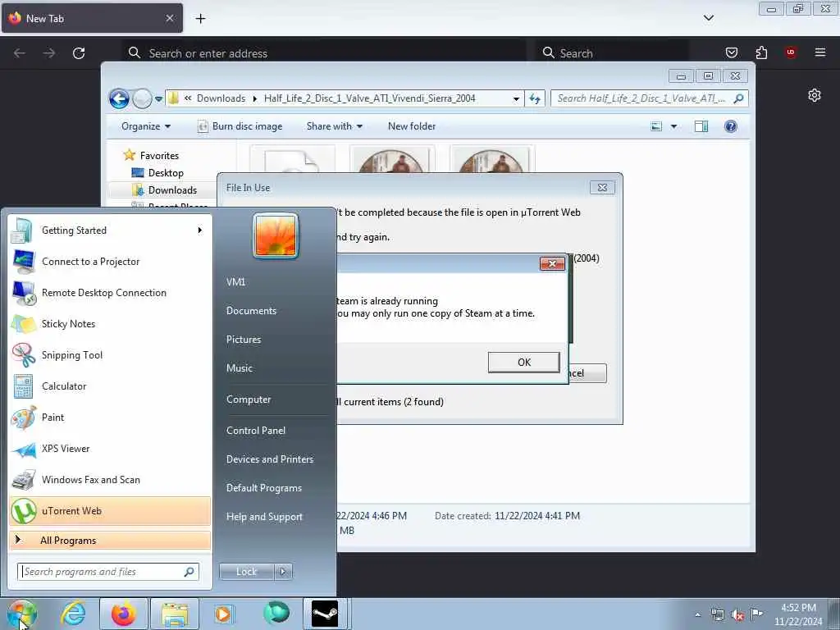Open uTorrent Web from Start menu
Viewport: 840px width, 630px height.
click(110, 510)
